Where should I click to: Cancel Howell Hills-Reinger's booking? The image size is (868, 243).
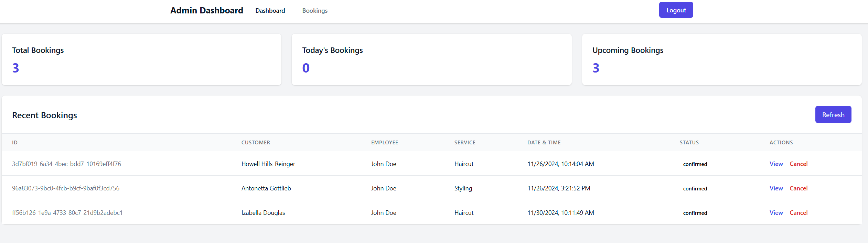(x=798, y=164)
